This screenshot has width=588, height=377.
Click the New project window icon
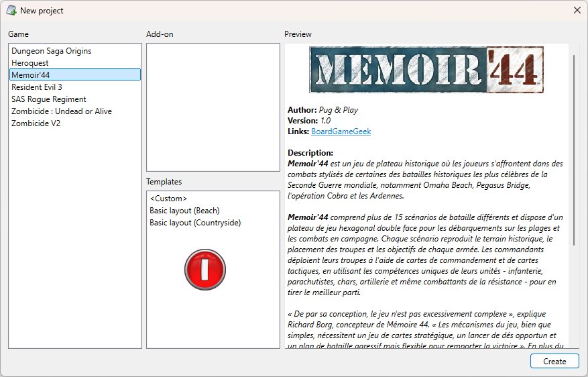11,10
